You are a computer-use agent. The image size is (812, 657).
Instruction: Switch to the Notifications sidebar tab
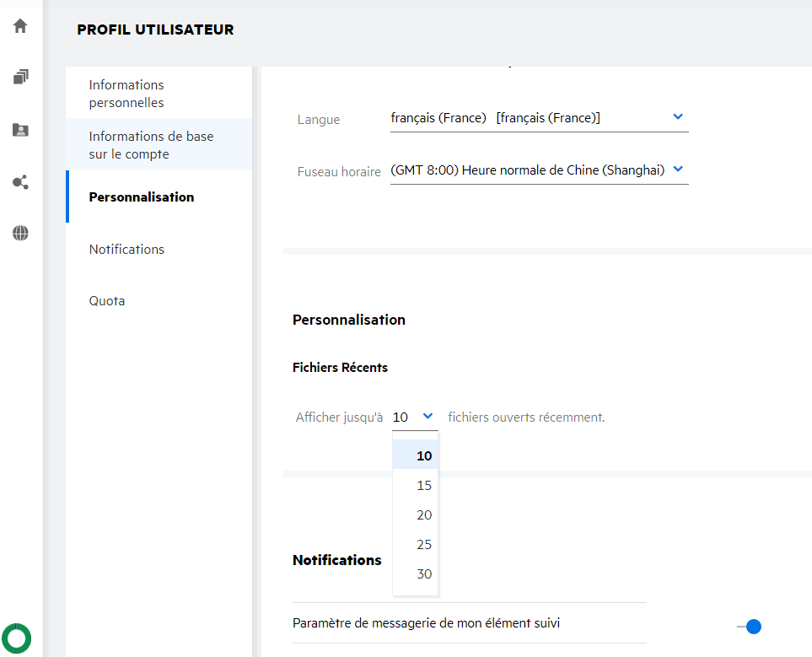(x=126, y=250)
